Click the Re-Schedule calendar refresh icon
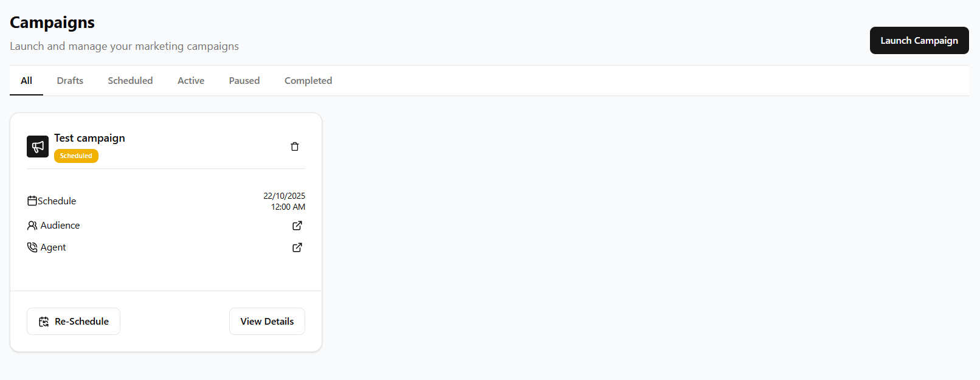 (44, 322)
